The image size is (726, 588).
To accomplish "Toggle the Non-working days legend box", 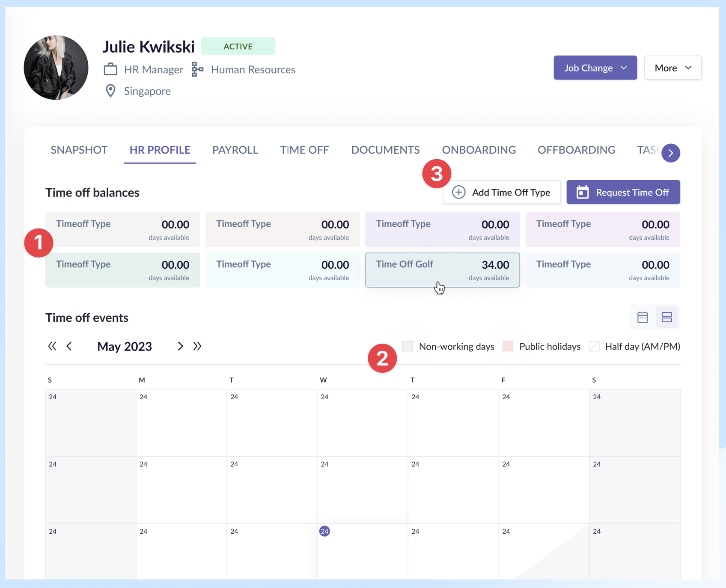I will click(x=408, y=346).
